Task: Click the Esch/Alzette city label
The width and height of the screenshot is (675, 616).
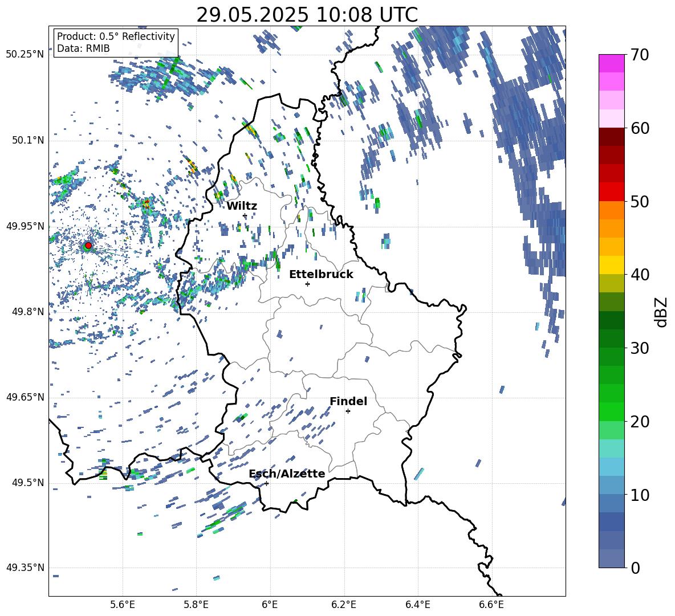Action: tap(287, 474)
